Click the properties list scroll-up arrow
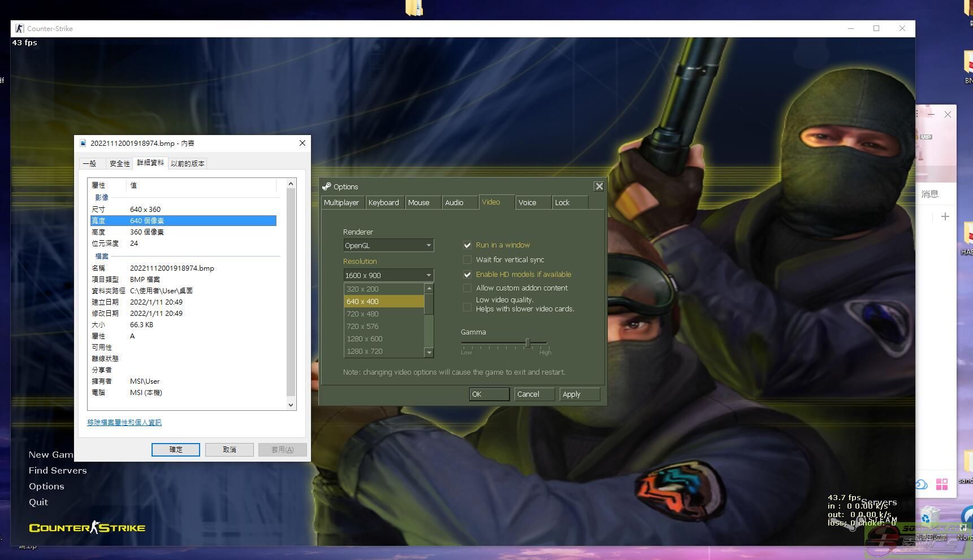The height and width of the screenshot is (560, 973). (291, 184)
